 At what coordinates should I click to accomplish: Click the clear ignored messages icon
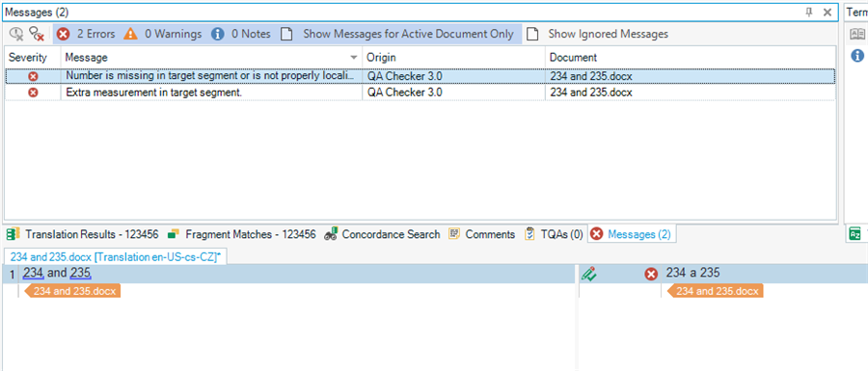pos(37,35)
